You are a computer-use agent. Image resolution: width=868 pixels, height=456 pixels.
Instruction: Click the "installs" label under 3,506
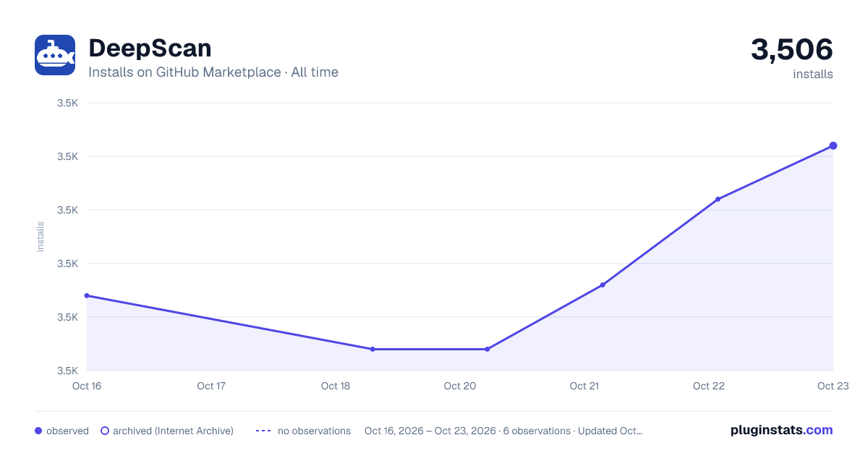(x=813, y=74)
